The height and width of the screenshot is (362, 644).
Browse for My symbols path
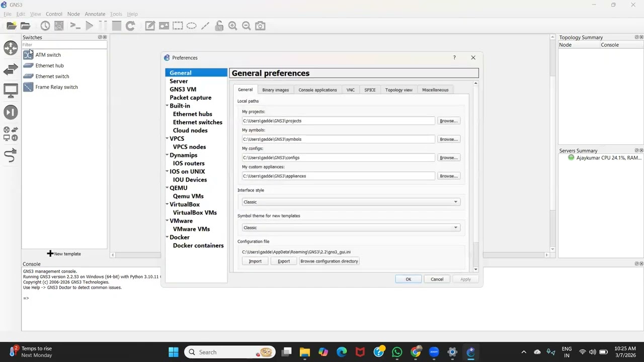pos(448,139)
